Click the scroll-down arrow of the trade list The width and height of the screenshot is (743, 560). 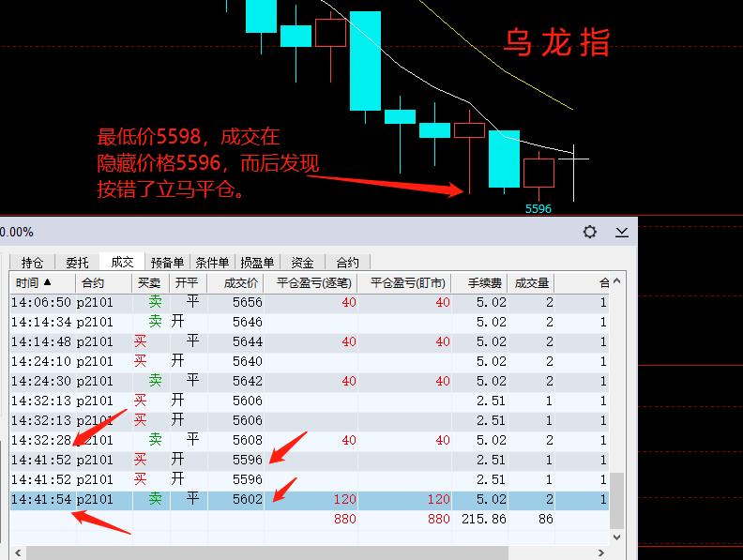[x=616, y=537]
